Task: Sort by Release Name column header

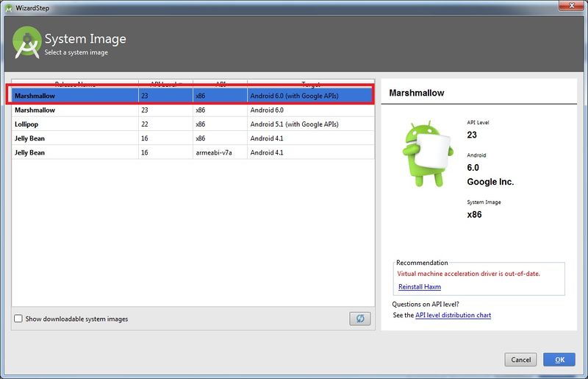Action: click(x=75, y=83)
